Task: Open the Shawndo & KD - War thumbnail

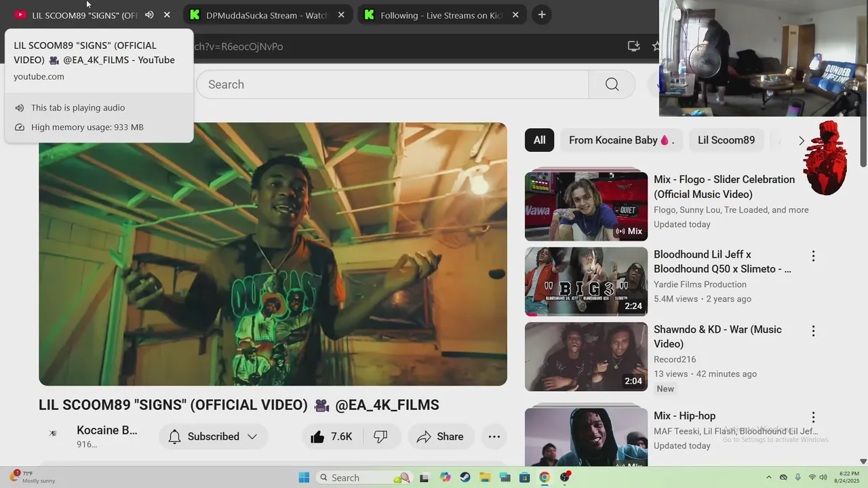Action: click(586, 357)
